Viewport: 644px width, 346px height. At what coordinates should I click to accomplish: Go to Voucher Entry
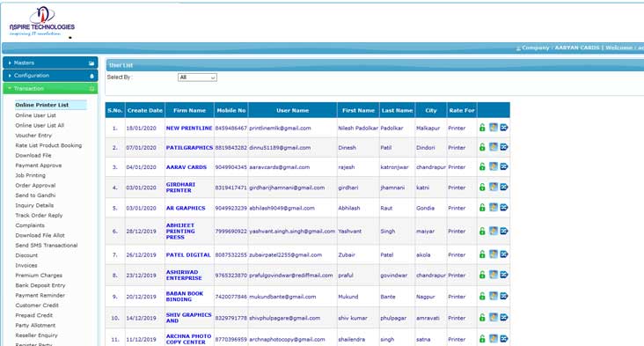[33, 136]
